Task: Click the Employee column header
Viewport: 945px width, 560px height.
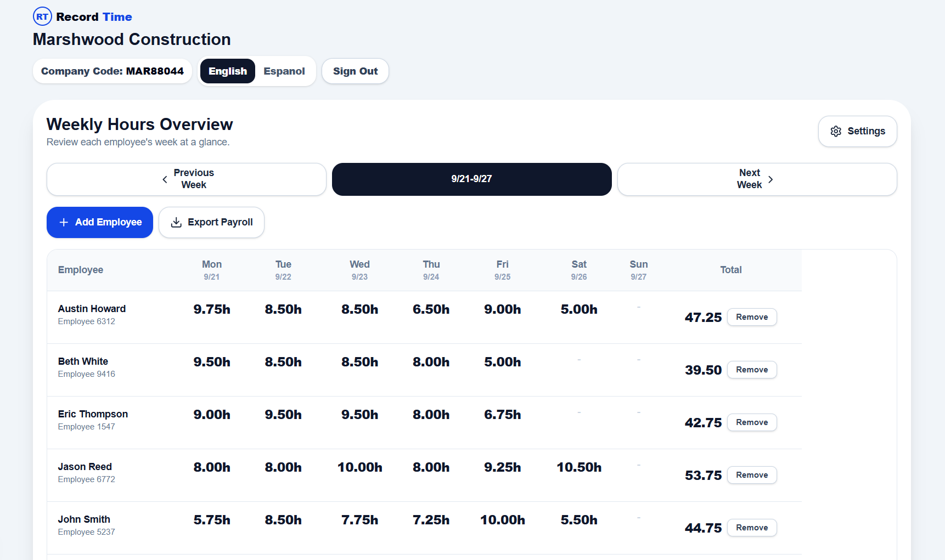Action: click(81, 270)
